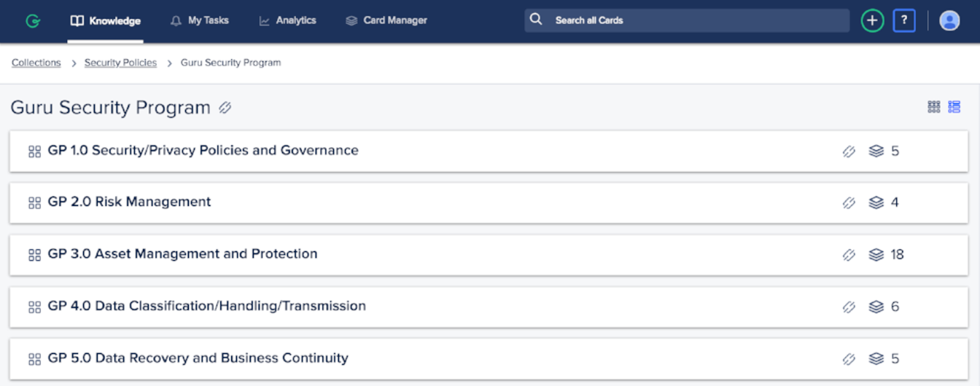
Task: Open the user profile avatar
Action: point(949,20)
